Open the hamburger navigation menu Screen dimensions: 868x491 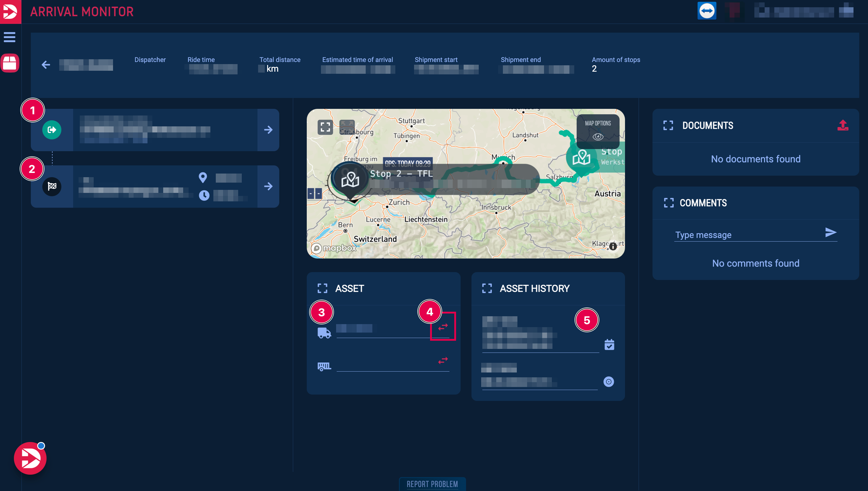(9, 37)
